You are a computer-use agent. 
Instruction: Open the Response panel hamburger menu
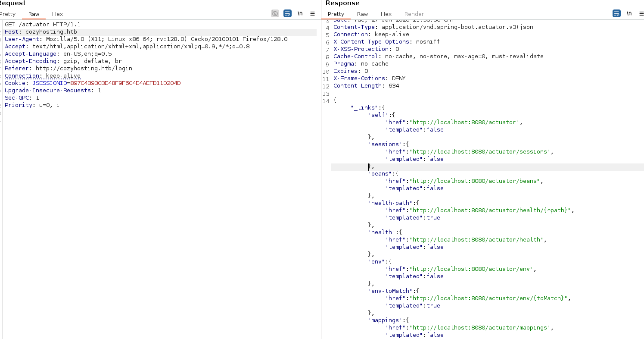coord(641,13)
